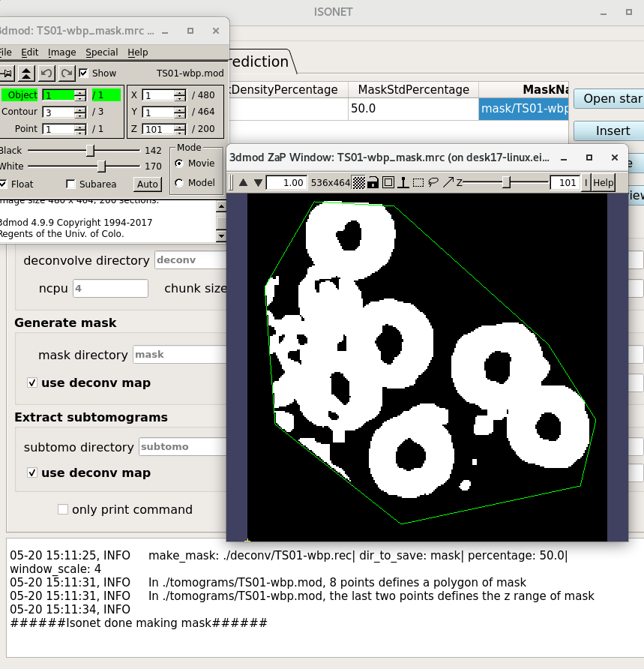Click the keep-on-top double arrow icon
The width and height of the screenshot is (644, 669).
tap(26, 73)
